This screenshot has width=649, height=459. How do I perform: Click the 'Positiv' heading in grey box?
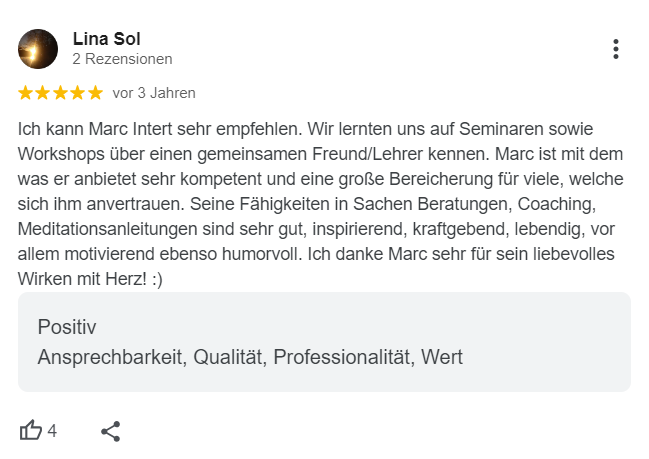pos(67,327)
